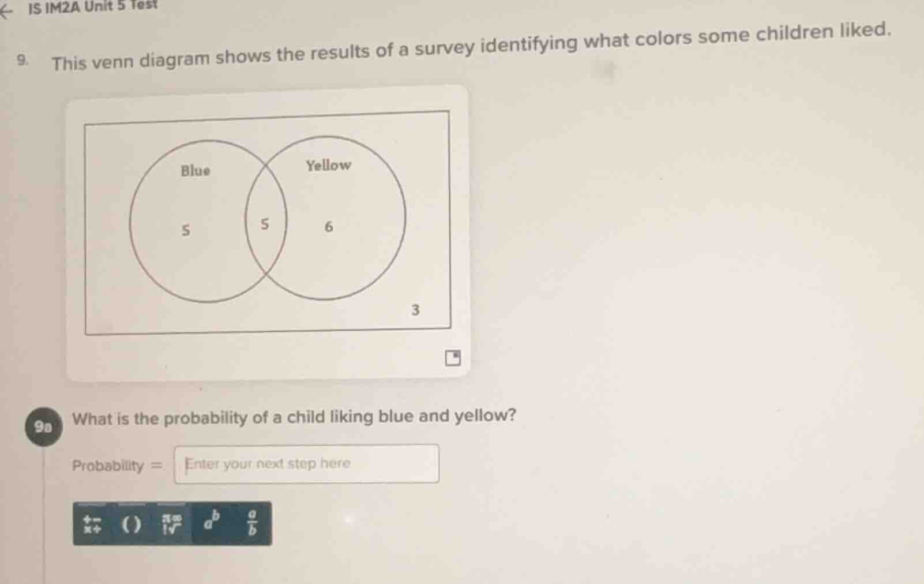Viewport: 924px width, 584px height.
Task: Click the back arrow next to test title
Action: pos(8,10)
